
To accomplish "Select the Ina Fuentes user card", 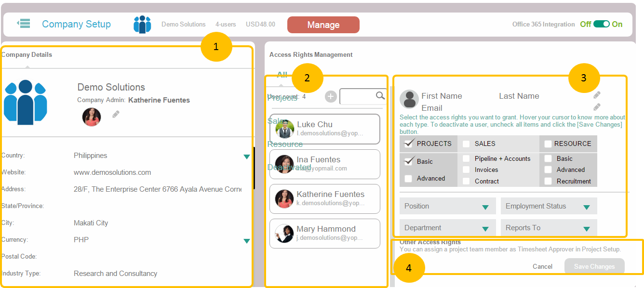I will tap(325, 164).
